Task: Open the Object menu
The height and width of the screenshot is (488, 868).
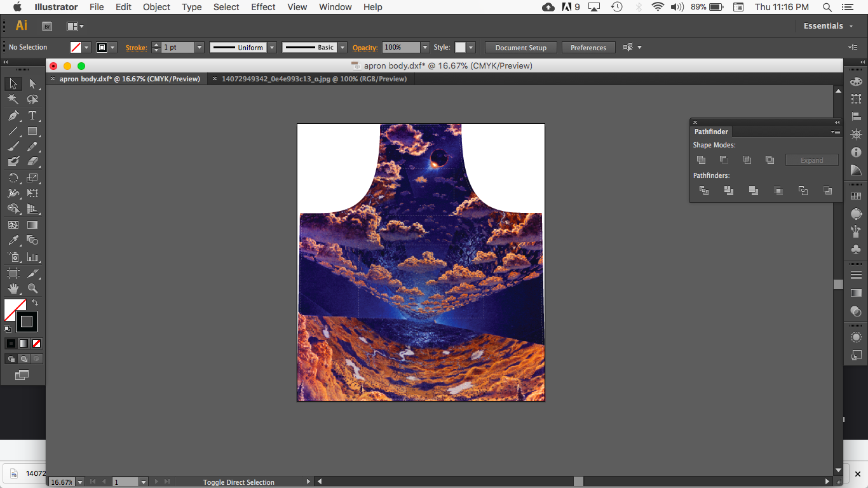Action: click(x=156, y=7)
